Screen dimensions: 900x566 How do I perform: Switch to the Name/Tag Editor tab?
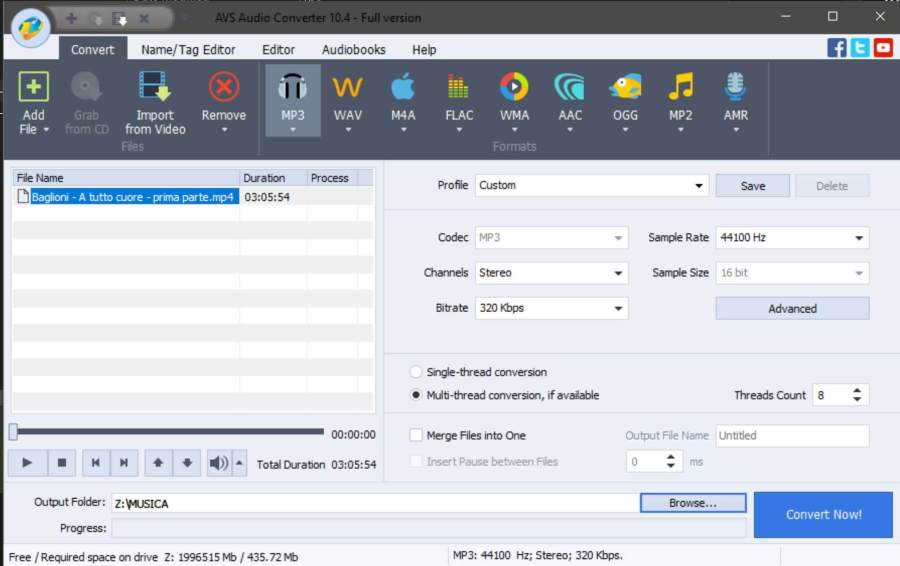click(x=188, y=49)
